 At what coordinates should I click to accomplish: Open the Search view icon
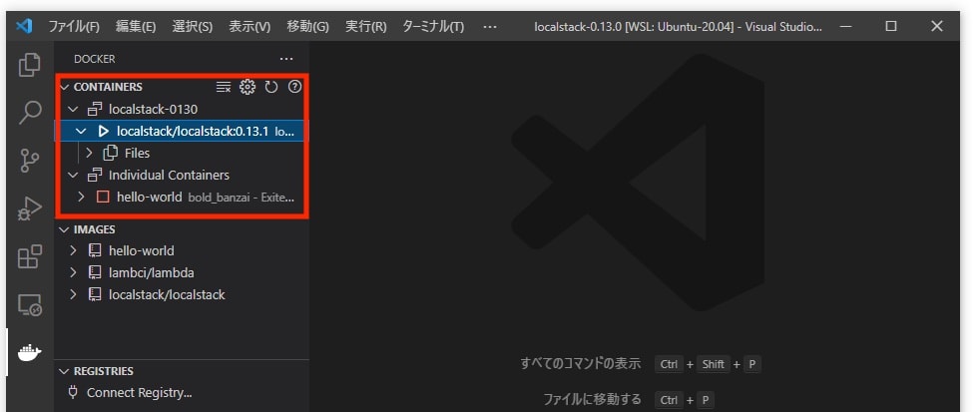[29, 113]
